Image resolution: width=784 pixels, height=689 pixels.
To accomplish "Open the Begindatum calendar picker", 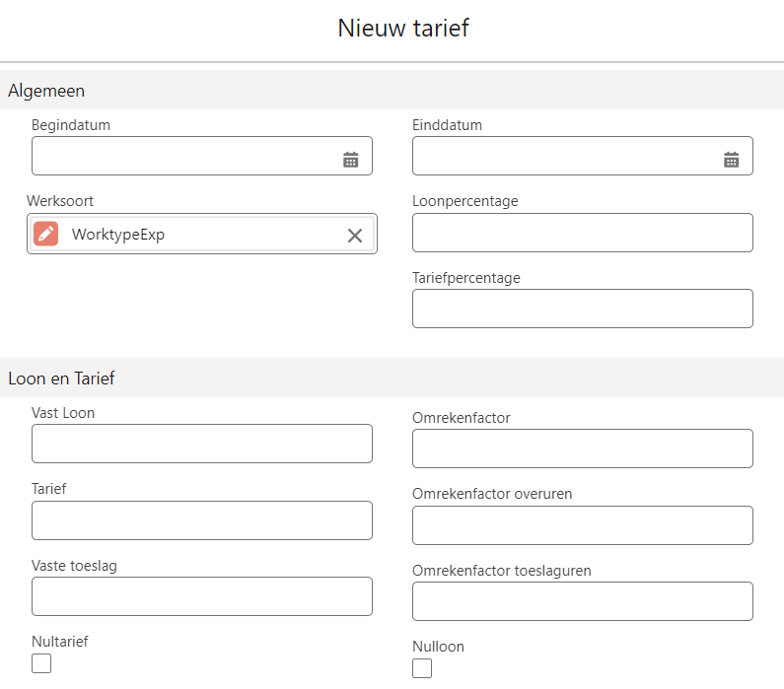I will [x=350, y=160].
